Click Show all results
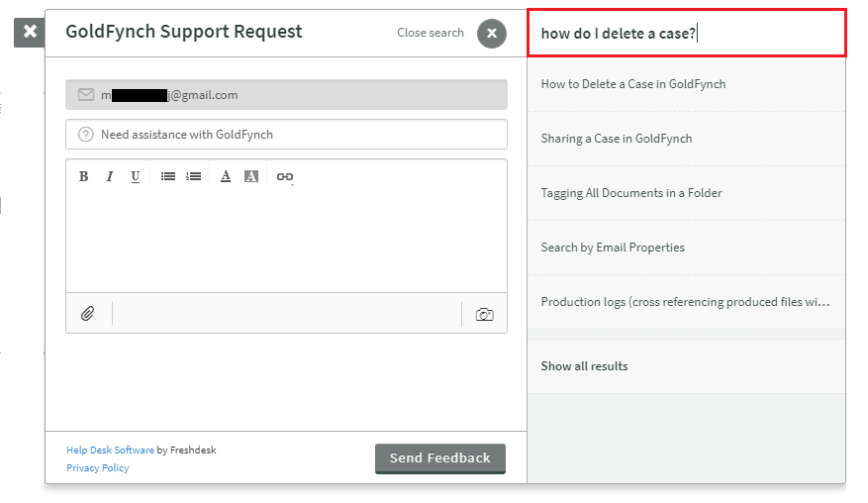The width and height of the screenshot is (868, 503). [x=687, y=366]
